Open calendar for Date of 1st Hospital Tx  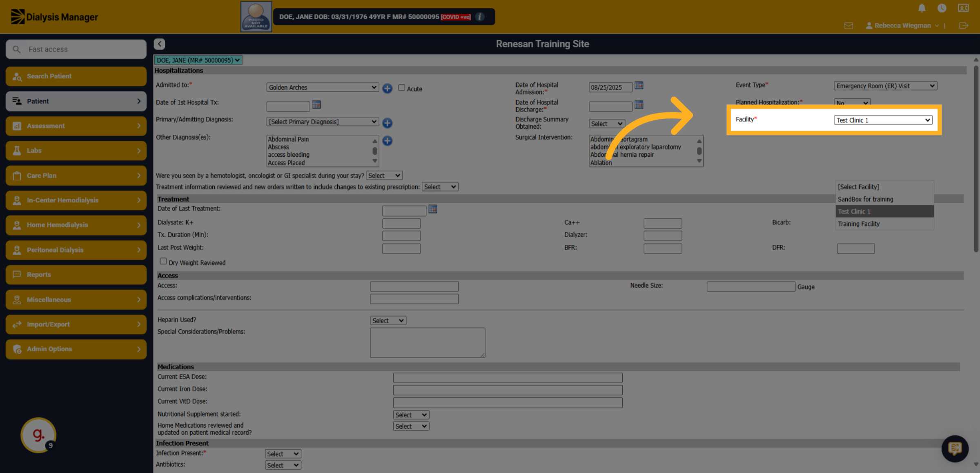pos(316,104)
